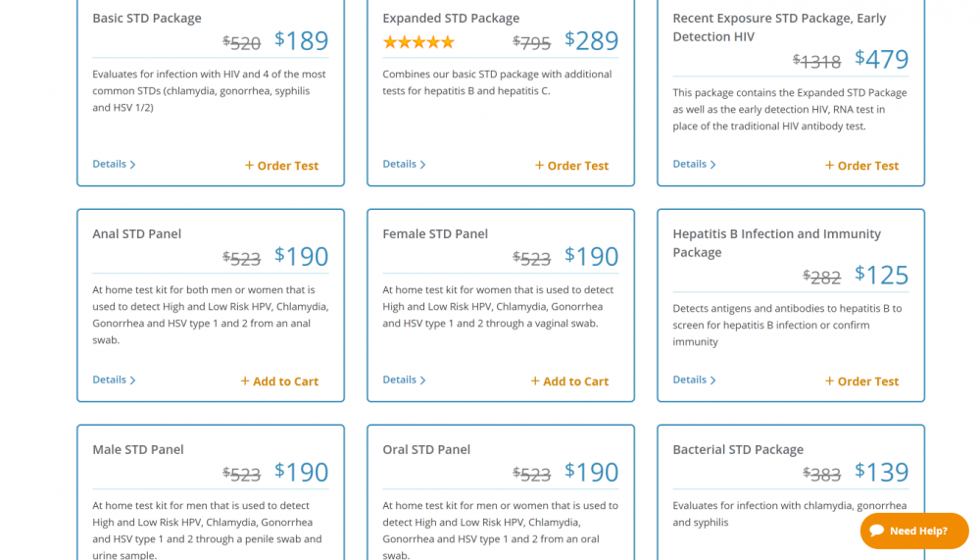Click the struck-through $1318 original price
Image resolution: width=980 pixels, height=560 pixels.
point(817,62)
